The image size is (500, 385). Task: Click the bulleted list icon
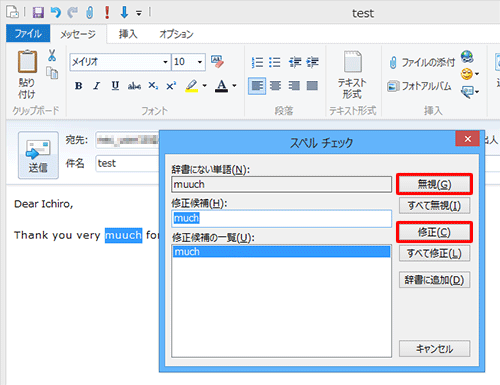click(x=275, y=62)
